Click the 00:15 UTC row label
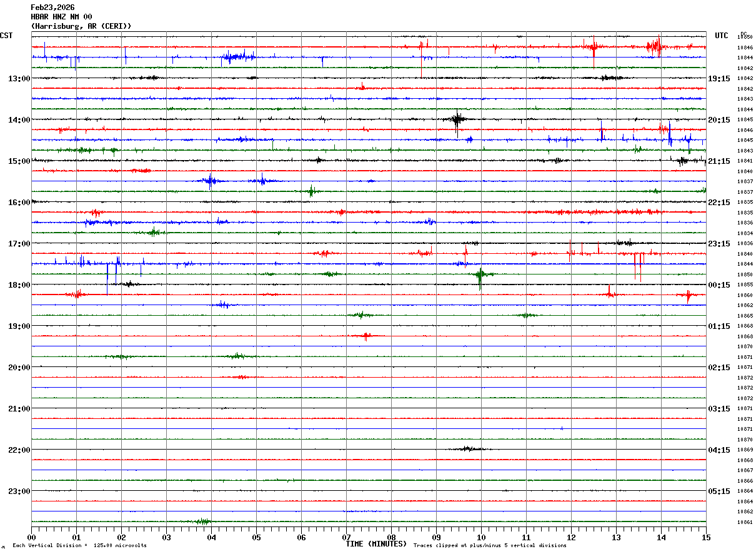This screenshot has height=554, width=756. 719,285
